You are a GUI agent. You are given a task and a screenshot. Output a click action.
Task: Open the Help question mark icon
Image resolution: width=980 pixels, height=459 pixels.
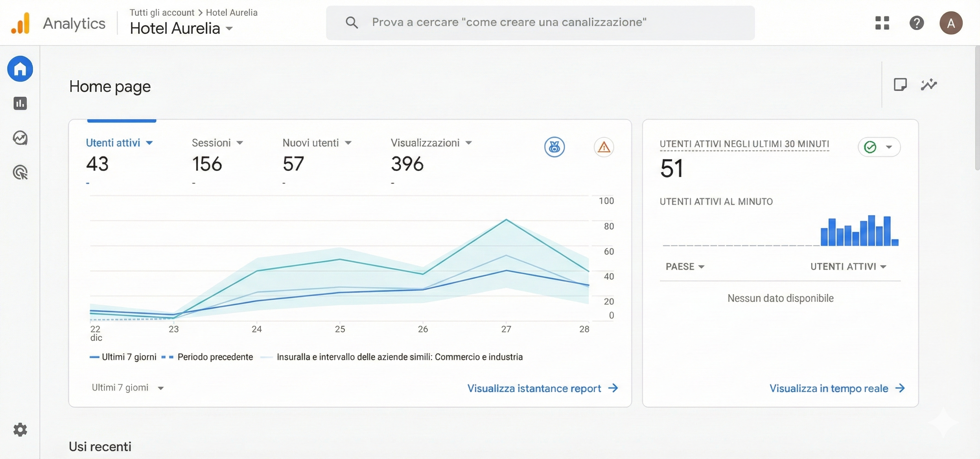917,23
